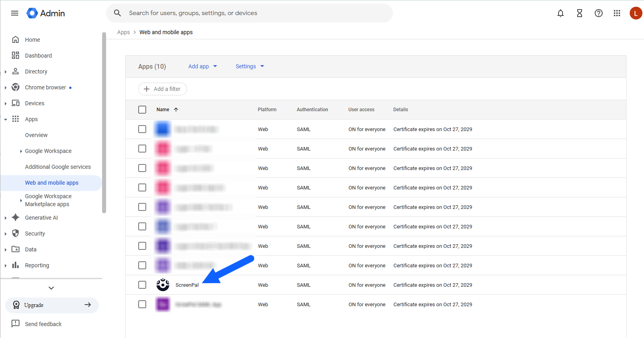
Task: Toggle the select-all apps checkbox
Action: [142, 110]
